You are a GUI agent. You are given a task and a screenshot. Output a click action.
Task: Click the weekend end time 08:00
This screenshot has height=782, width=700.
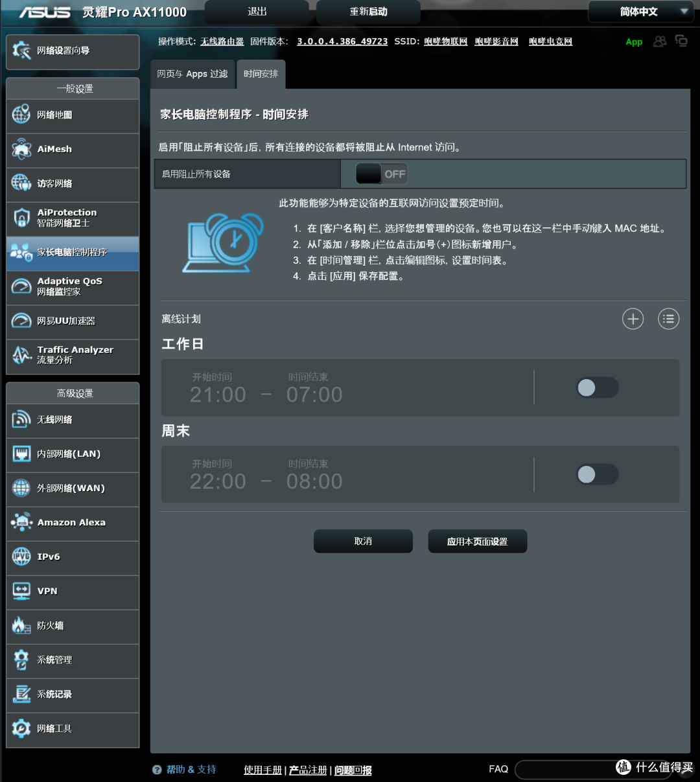(x=314, y=481)
